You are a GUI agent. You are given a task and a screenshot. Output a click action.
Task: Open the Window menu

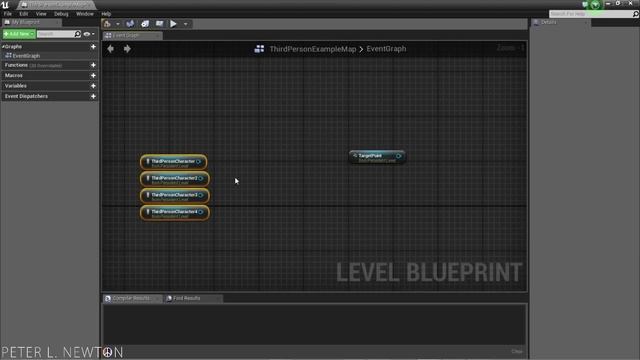click(84, 14)
